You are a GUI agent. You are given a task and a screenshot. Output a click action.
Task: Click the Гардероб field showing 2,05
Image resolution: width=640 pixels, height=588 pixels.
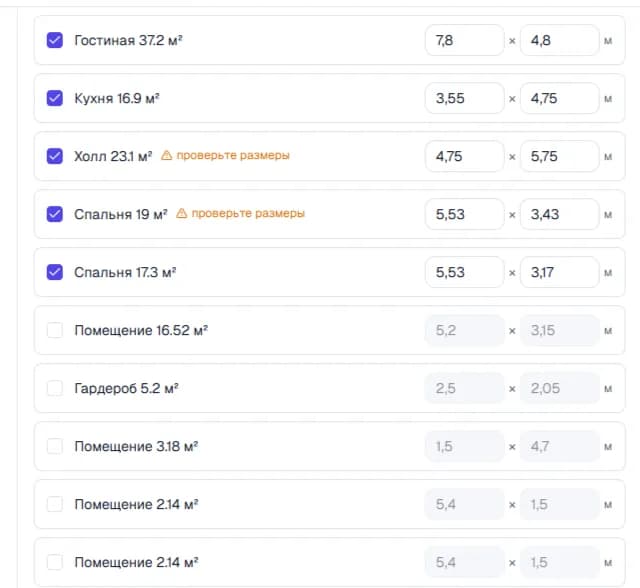tap(560, 388)
